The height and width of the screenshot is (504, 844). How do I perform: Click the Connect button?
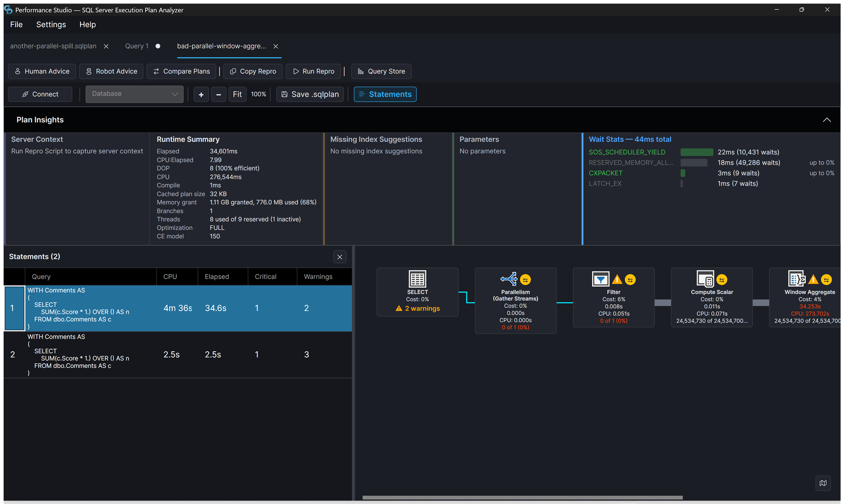[40, 94]
